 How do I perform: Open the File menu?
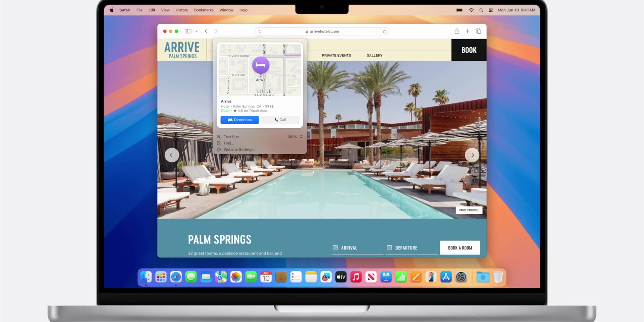click(x=139, y=10)
